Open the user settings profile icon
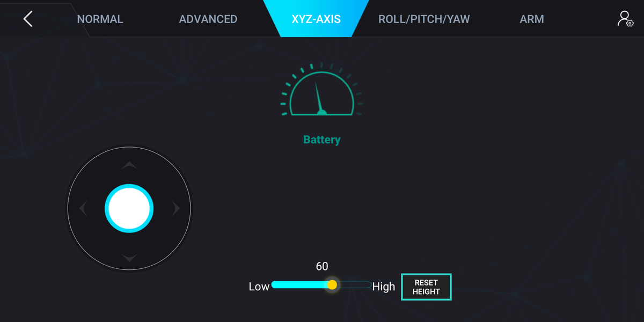The image size is (644, 322). [625, 19]
